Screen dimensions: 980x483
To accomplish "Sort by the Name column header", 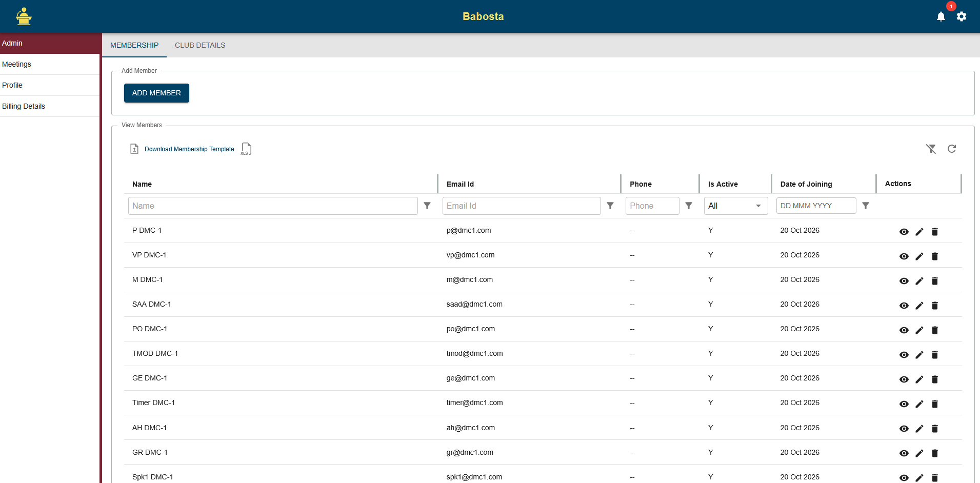I will click(x=142, y=184).
